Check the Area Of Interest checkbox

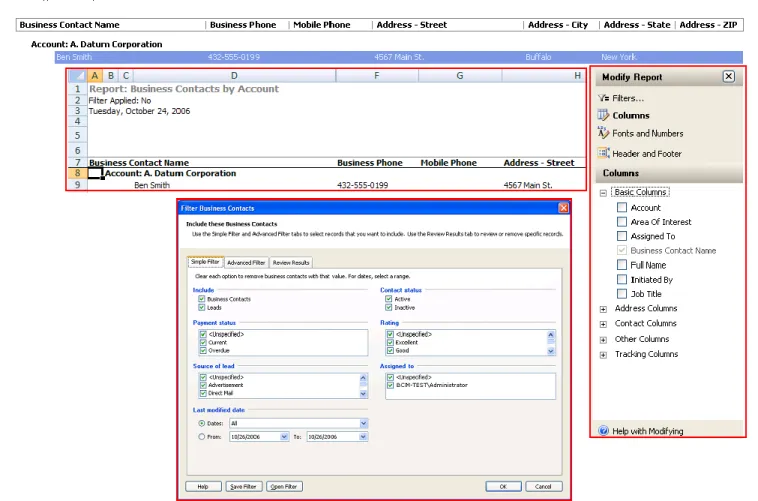[622, 222]
